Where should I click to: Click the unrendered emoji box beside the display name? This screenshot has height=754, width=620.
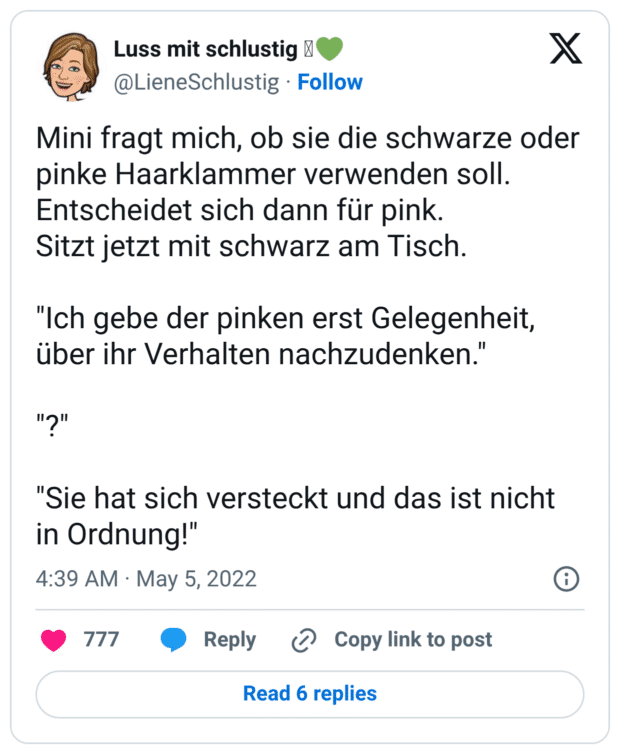point(308,50)
